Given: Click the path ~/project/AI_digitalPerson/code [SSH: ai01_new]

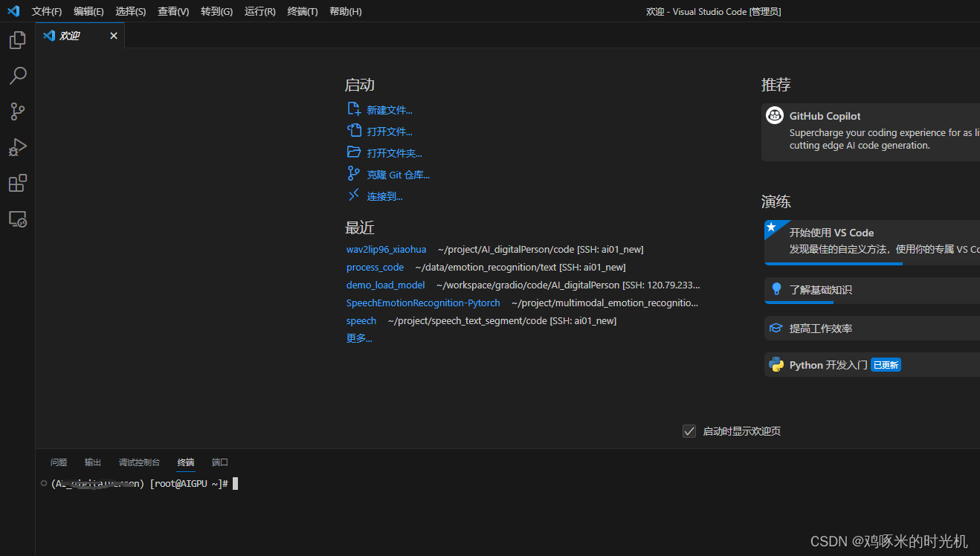Looking at the screenshot, I should [541, 249].
